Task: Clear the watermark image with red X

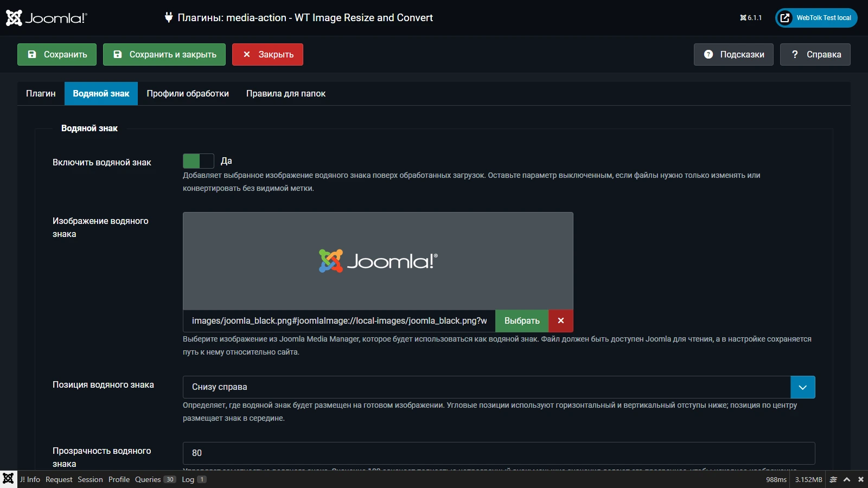Action: (x=561, y=321)
